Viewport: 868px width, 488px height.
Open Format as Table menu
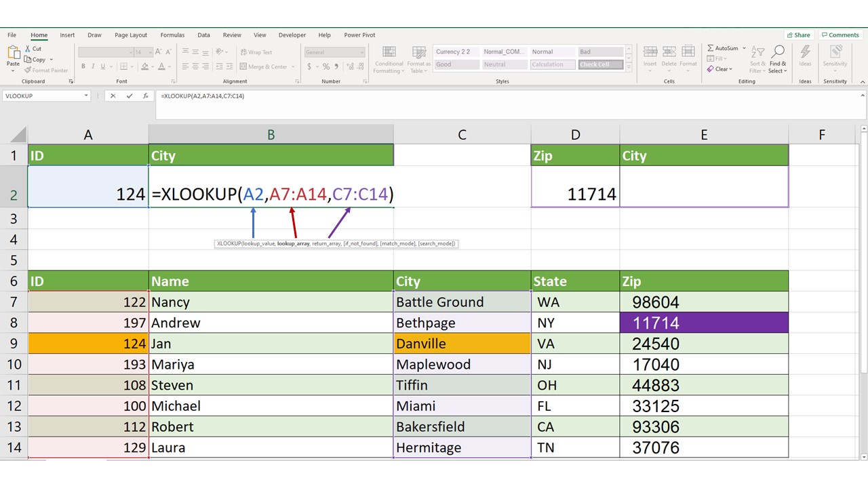click(418, 60)
